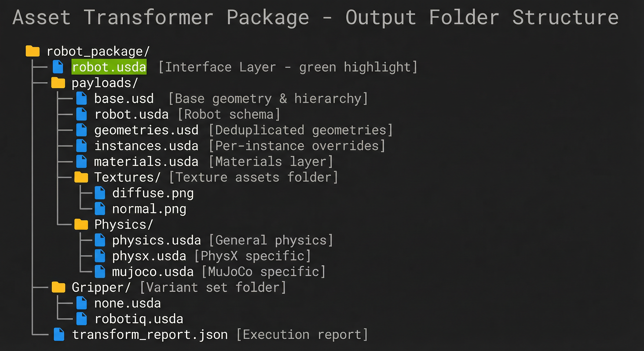
Task: Select the physics.usda file entry
Action: pos(156,240)
